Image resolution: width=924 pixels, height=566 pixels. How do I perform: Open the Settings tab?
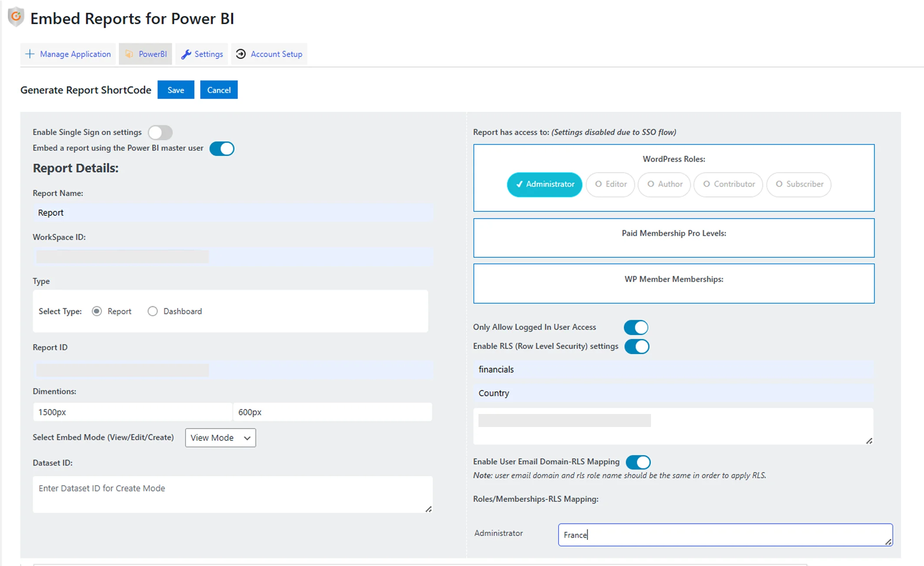(202, 54)
